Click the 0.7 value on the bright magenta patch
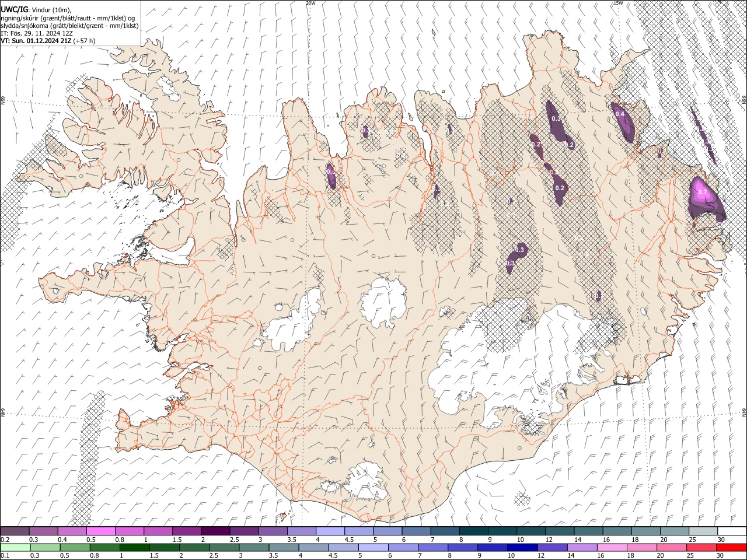This screenshot has height=560, width=747. click(703, 192)
